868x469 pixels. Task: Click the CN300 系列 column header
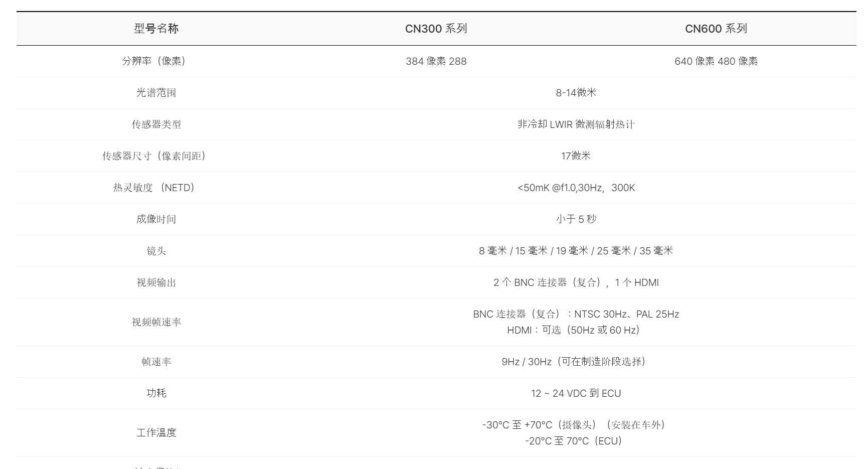(436, 29)
